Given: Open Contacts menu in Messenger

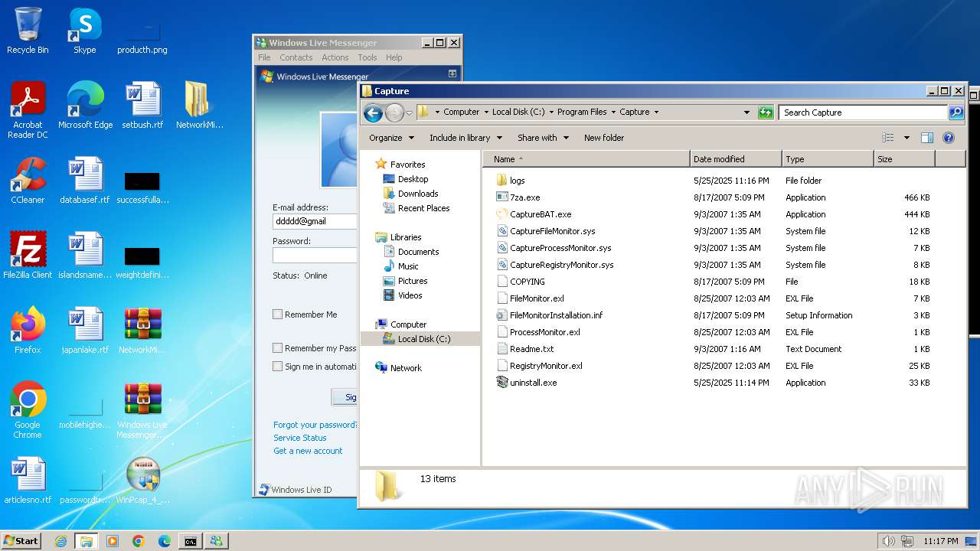Looking at the screenshot, I should pos(296,57).
